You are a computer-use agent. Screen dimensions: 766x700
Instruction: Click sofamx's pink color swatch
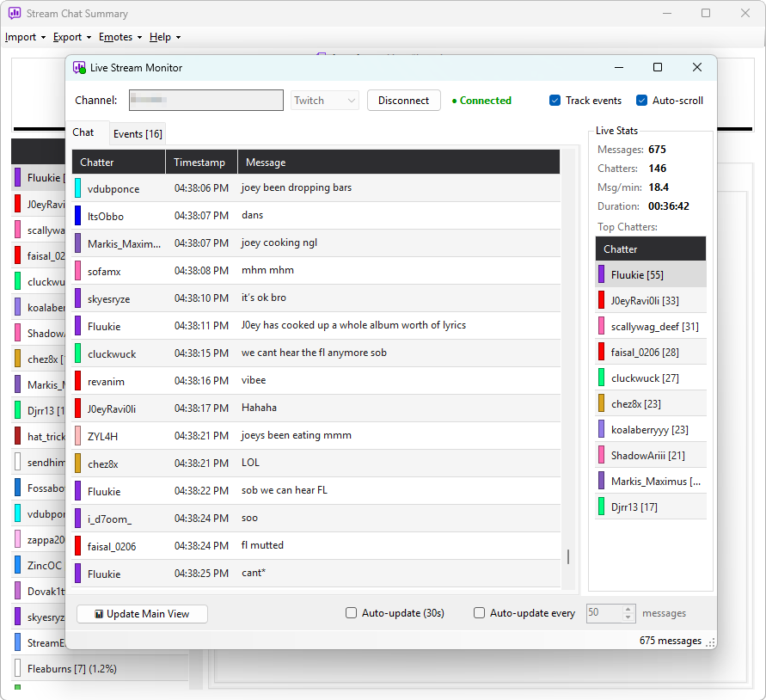77,270
